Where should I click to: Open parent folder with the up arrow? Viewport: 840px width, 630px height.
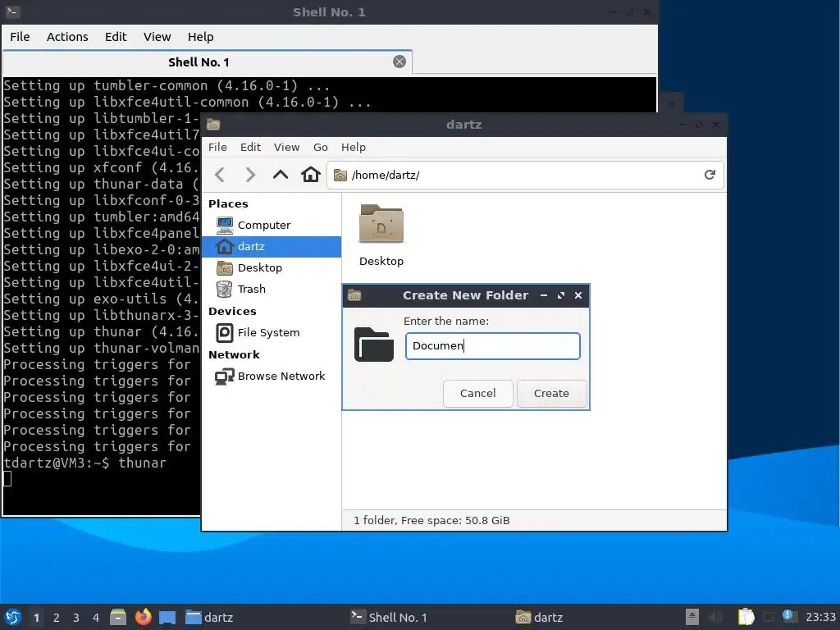click(281, 175)
